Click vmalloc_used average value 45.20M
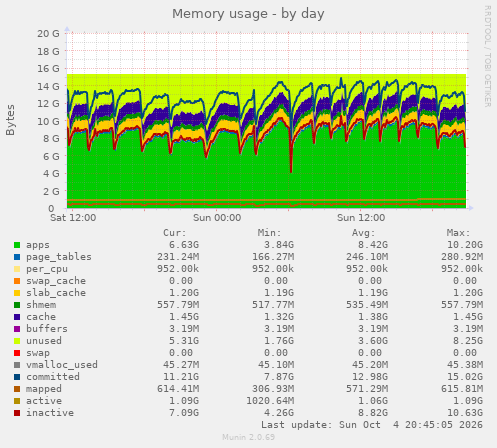Viewport: 497px width, 448px height. pos(370,365)
